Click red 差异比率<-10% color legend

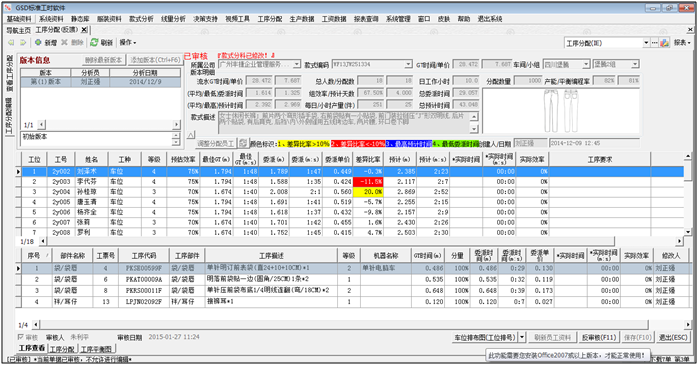click(358, 144)
